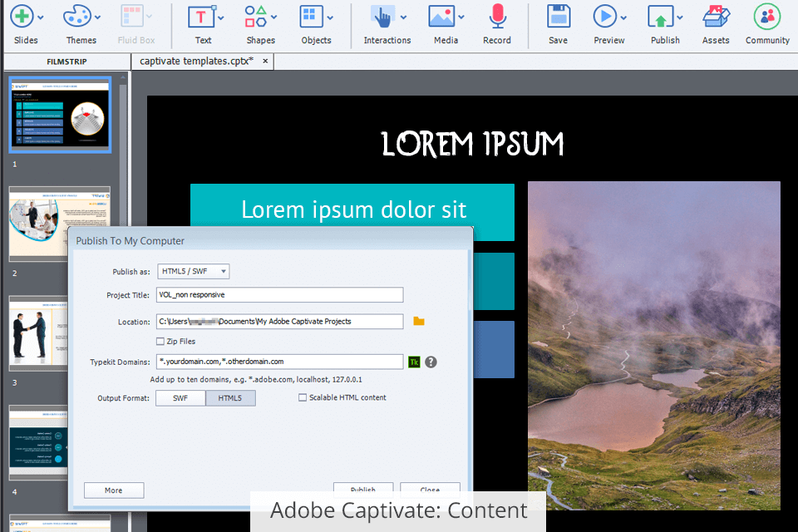This screenshot has height=532, width=798.
Task: Open the Slides dropdown arrow
Action: click(41, 17)
